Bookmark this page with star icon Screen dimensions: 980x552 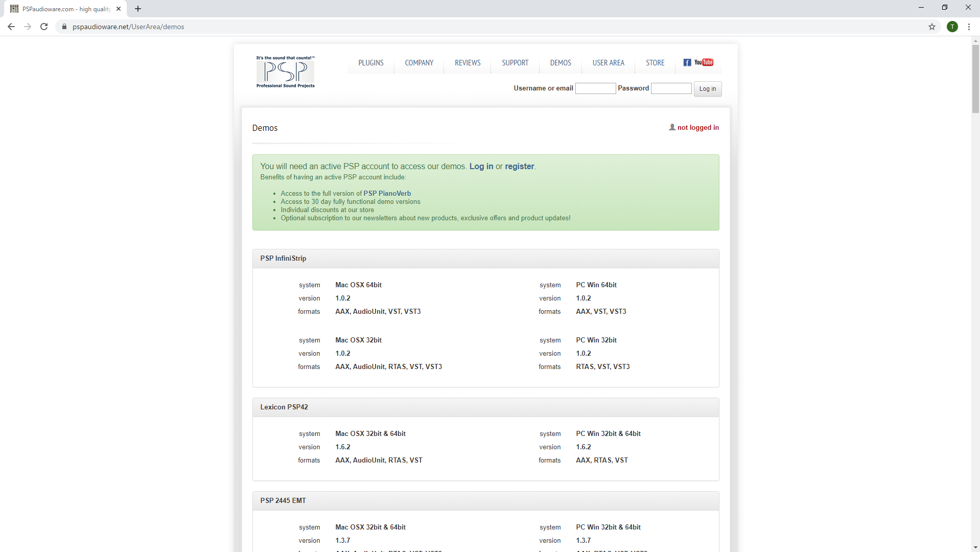coord(932,27)
